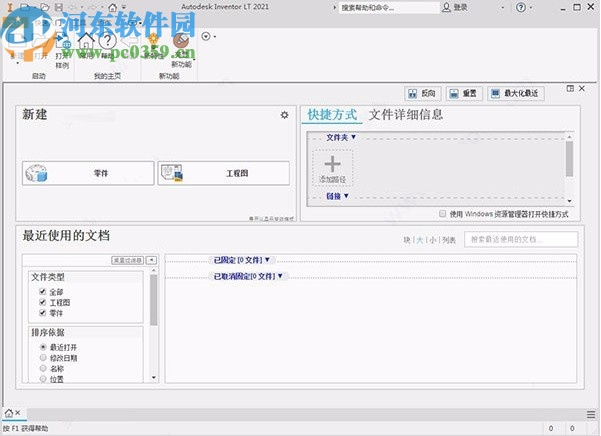Select the 最近打开 sort radio button

point(43,347)
